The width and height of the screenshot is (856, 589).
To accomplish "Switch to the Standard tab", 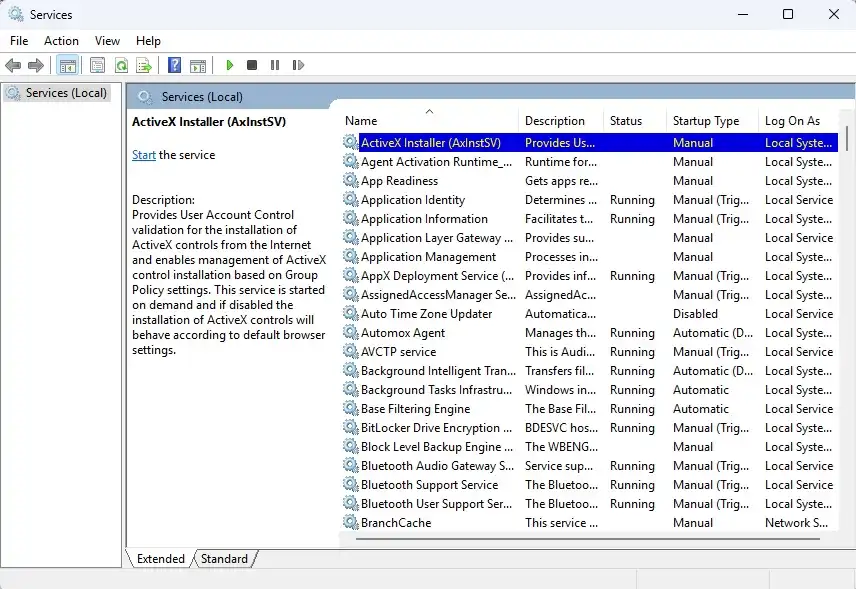I will pos(224,559).
